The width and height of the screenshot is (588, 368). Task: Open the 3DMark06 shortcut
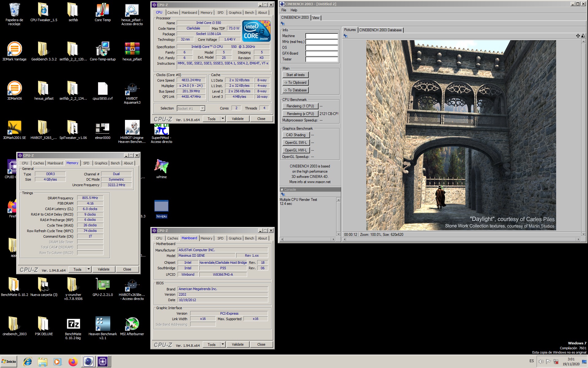(14, 90)
